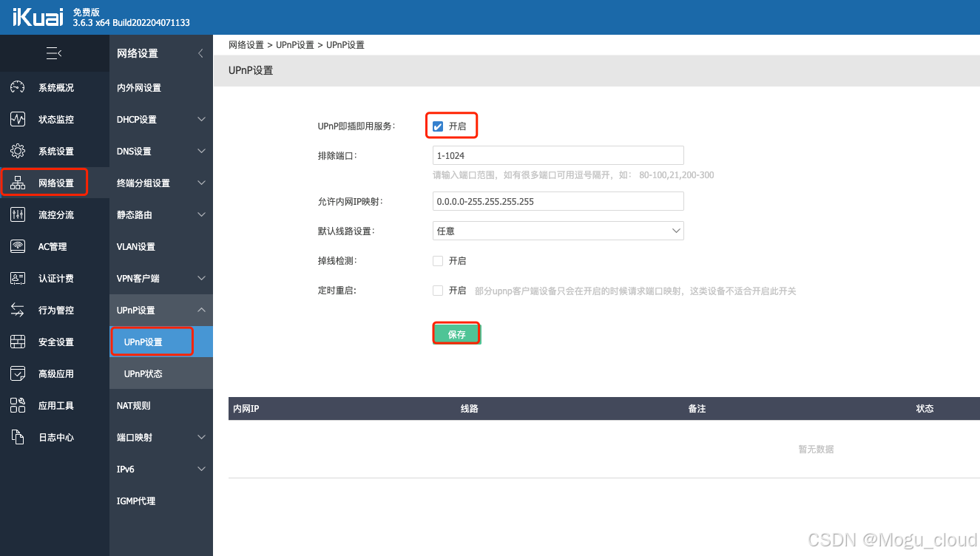Click the 日志中心 documents icon
Viewport: 980px width, 556px height.
(18, 437)
